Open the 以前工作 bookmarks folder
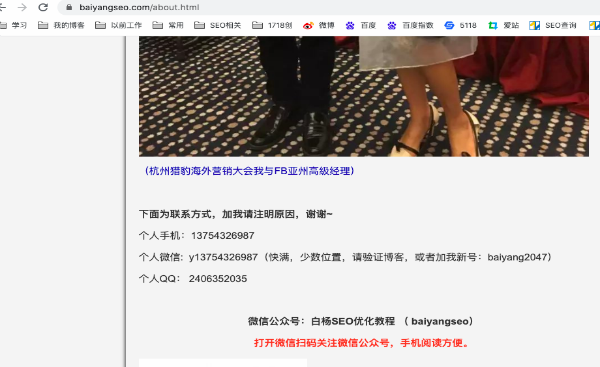The image size is (600, 367). coord(119,25)
